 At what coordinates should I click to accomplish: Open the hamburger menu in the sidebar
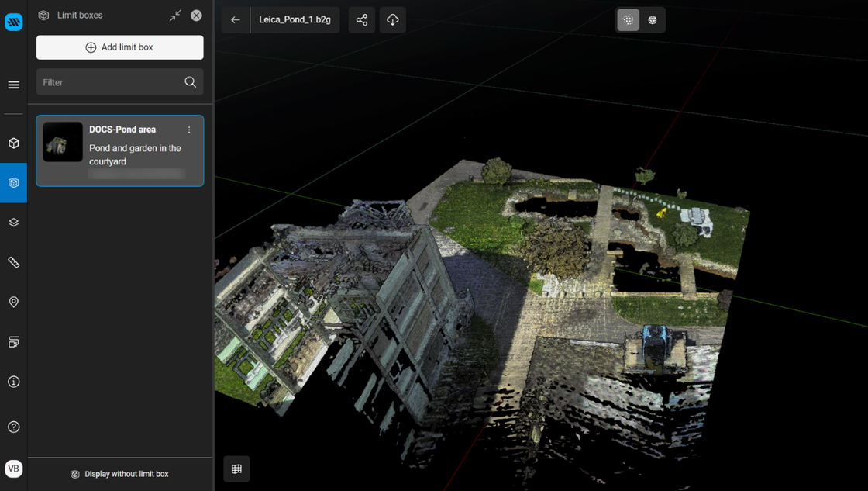[x=14, y=85]
